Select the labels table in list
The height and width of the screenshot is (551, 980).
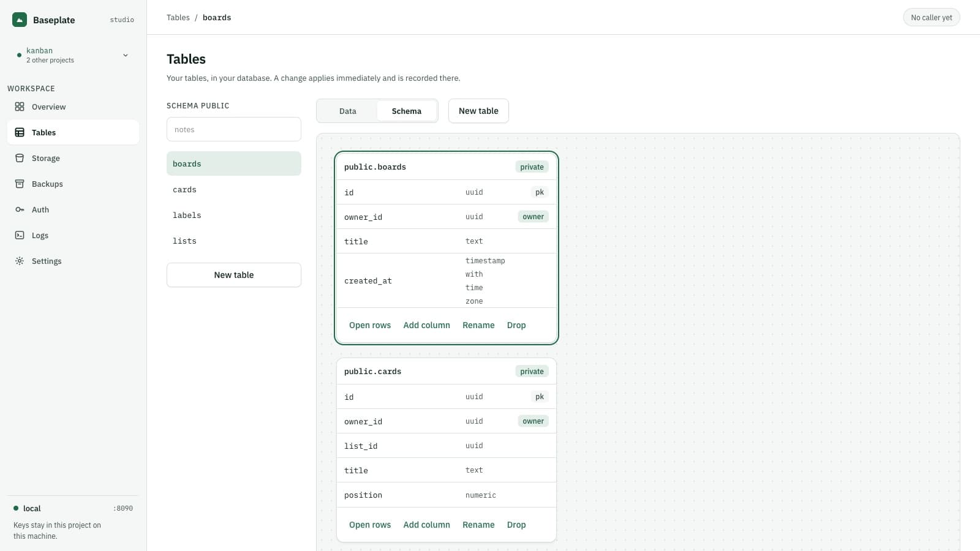click(x=234, y=215)
